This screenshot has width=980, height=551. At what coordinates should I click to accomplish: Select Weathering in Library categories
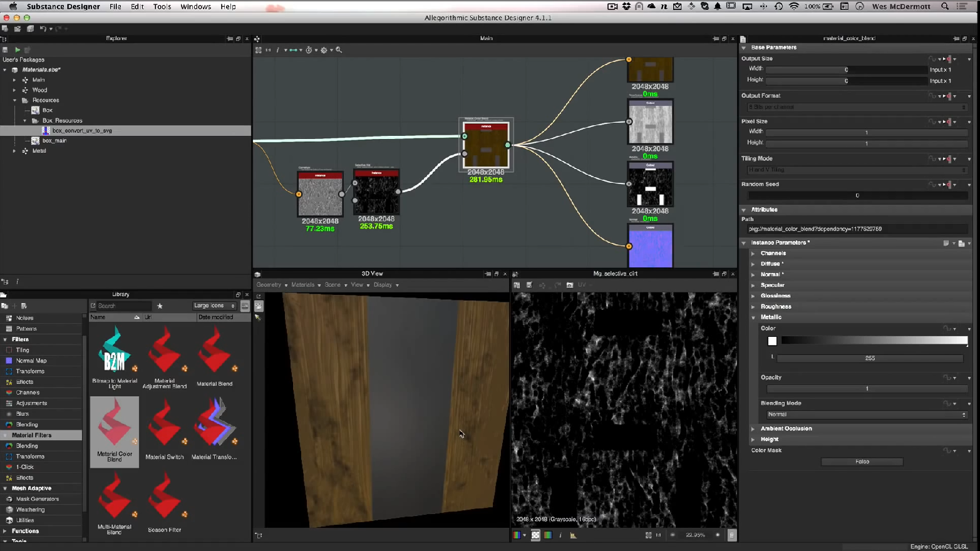[30, 510]
